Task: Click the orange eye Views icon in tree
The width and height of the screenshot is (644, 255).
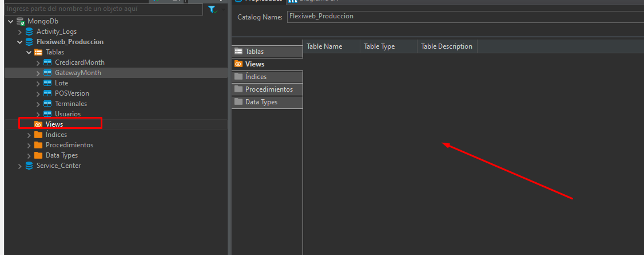Action: (x=38, y=124)
